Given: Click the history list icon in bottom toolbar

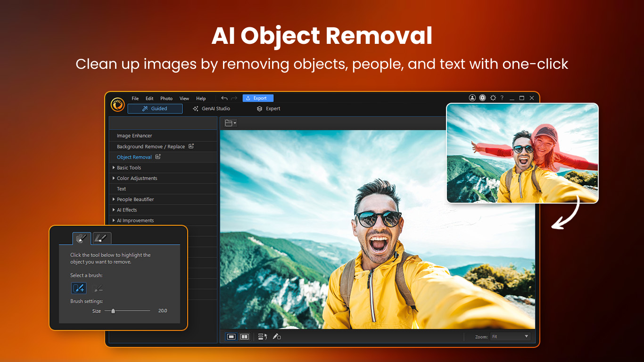Looking at the screenshot, I should click(x=263, y=337).
